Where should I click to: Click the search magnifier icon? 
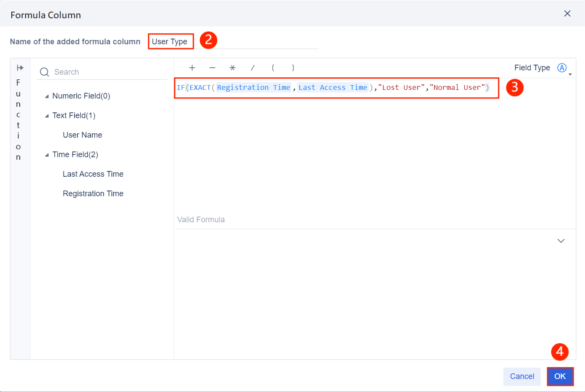(44, 72)
